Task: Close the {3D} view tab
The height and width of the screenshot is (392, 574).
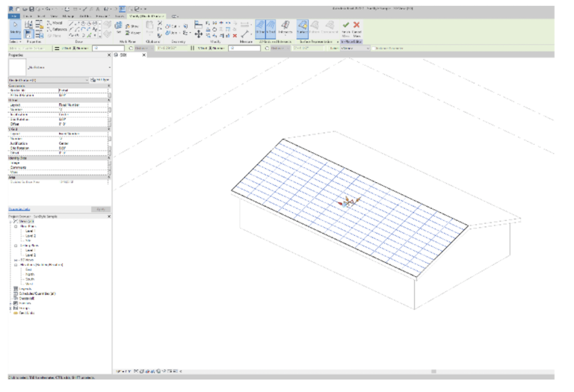Action: coord(143,55)
